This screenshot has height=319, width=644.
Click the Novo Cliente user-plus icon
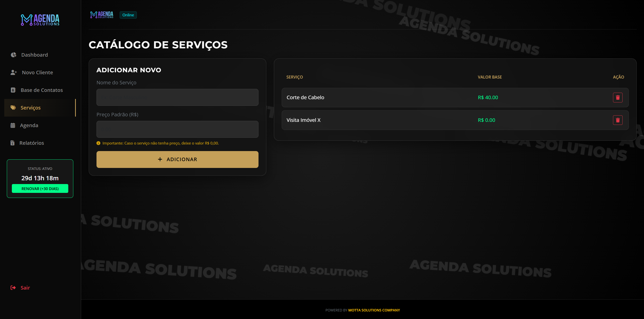14,73
